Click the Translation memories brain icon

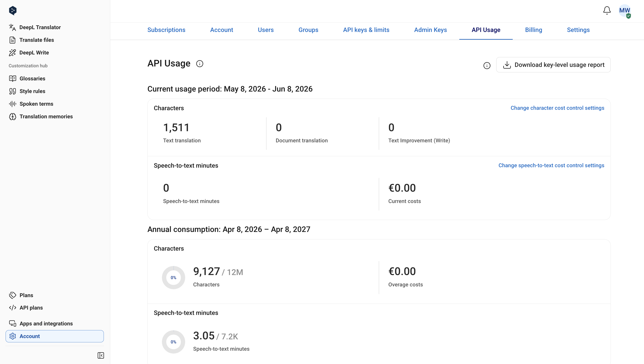pyautogui.click(x=12, y=116)
